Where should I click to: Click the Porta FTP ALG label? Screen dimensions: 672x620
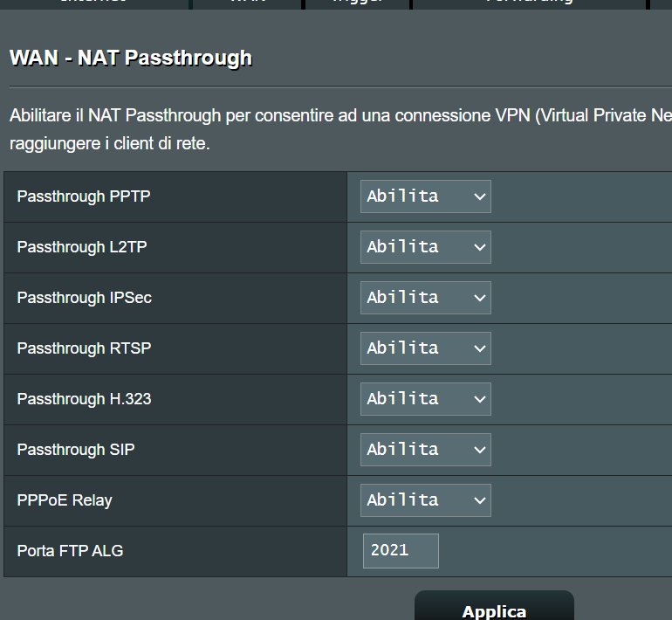click(x=71, y=551)
